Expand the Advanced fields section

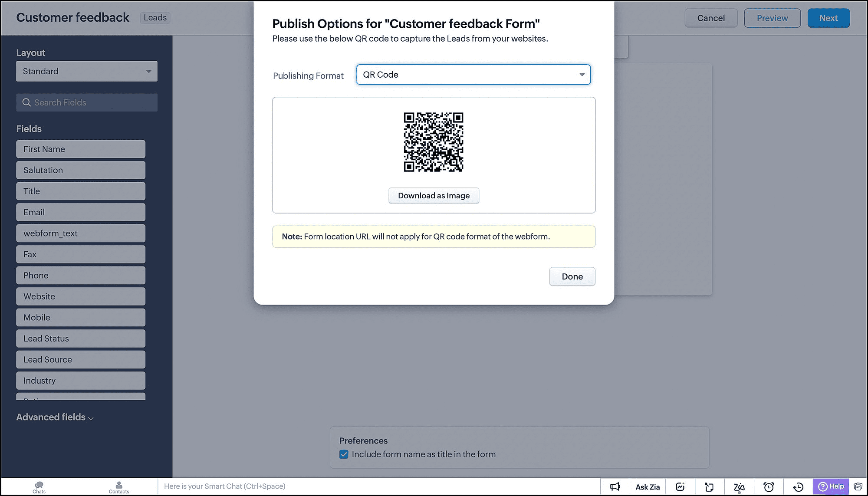pos(55,417)
